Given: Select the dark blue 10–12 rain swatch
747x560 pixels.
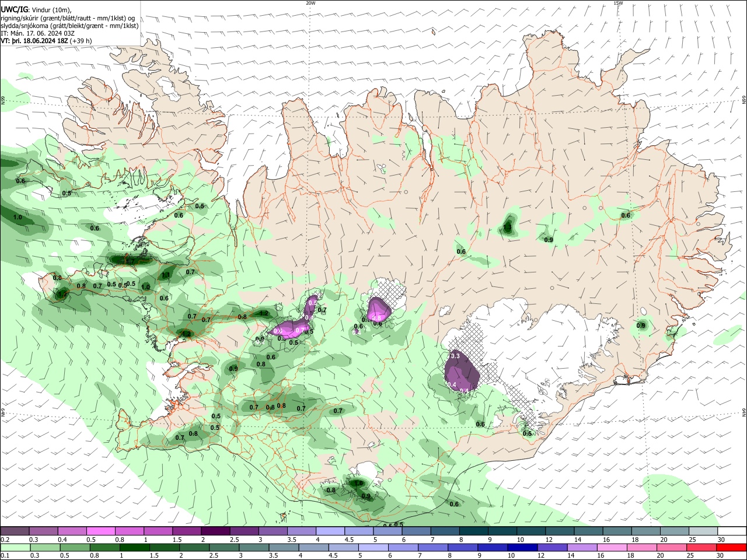Looking at the screenshot, I should point(522,547).
